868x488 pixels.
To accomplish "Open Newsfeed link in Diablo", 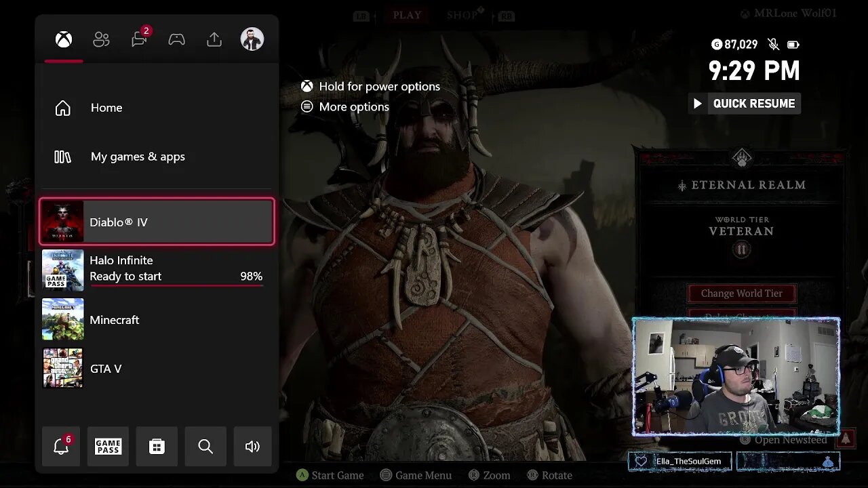I will pos(784,440).
